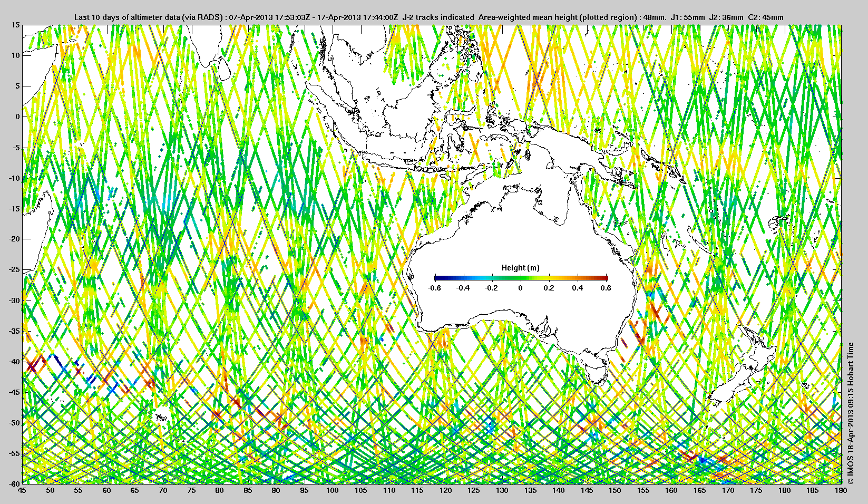This screenshot has height=504, width=868.
Task: Click the '-0.2' colorbar tick label
Action: [492, 288]
